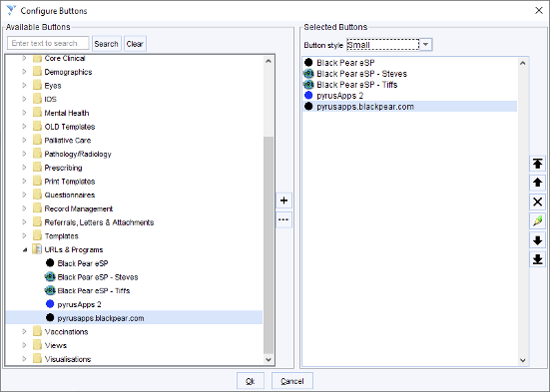Click scroll-up arrow of Selected Buttons list

[523, 63]
